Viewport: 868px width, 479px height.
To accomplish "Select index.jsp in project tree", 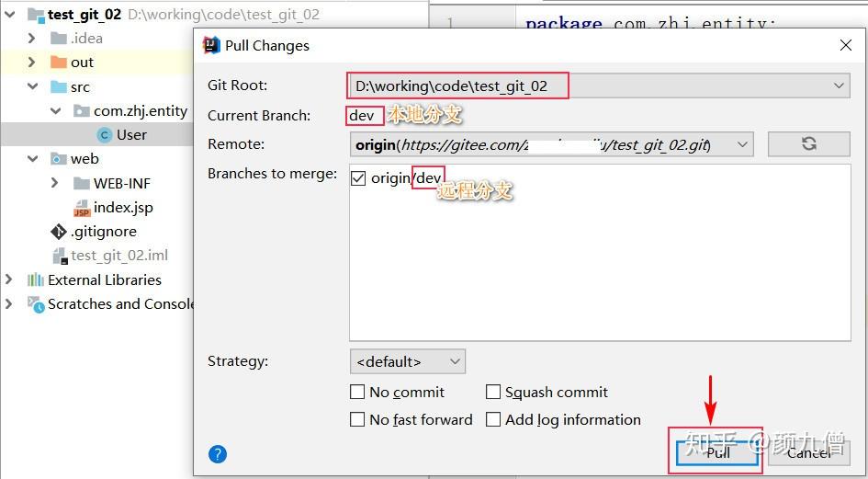I will (x=123, y=208).
